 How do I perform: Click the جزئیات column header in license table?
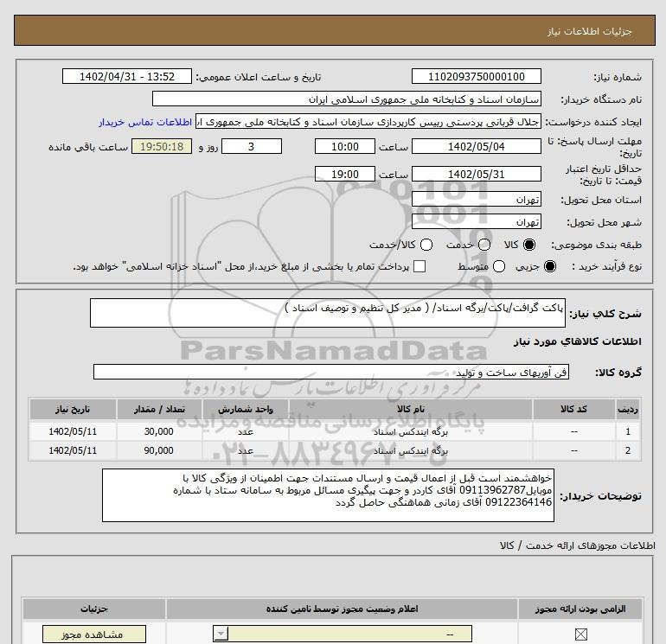coord(94,609)
